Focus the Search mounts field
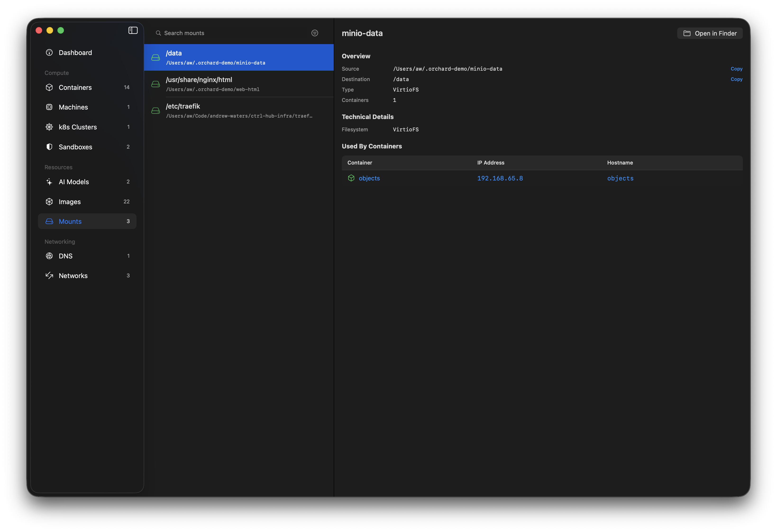Screen dimensions: 777x532 click(x=231, y=33)
